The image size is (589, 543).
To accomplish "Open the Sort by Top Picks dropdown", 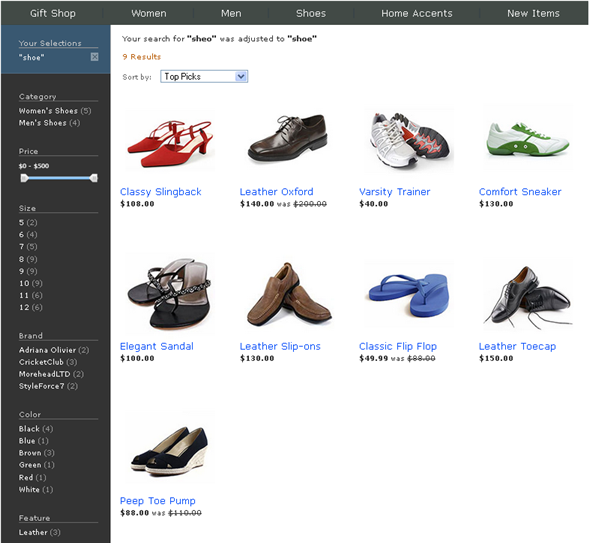I will (204, 77).
